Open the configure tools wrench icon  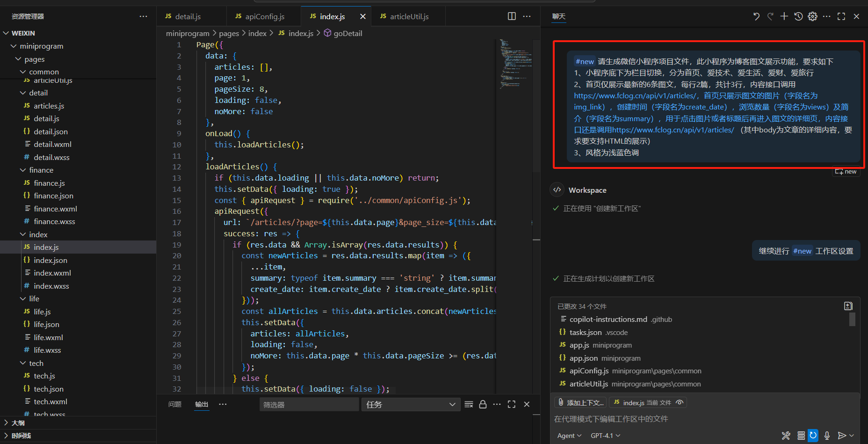(786, 436)
